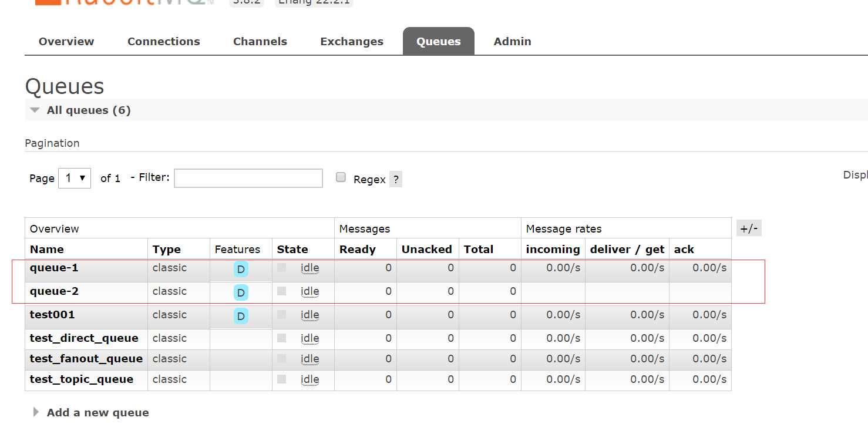Click into the Filter text field
Viewport: 868px width, 434px height.
[248, 178]
